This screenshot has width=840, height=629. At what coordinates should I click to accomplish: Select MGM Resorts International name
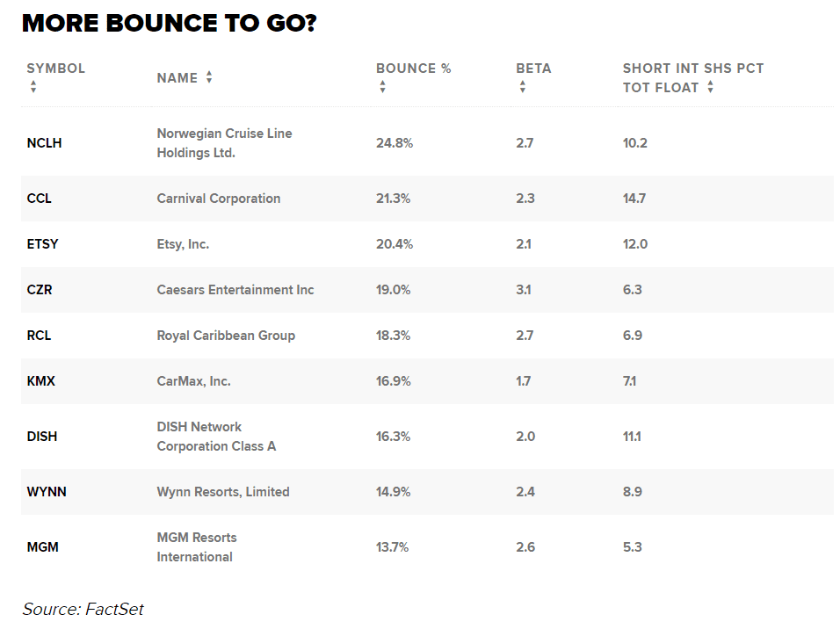click(x=197, y=546)
